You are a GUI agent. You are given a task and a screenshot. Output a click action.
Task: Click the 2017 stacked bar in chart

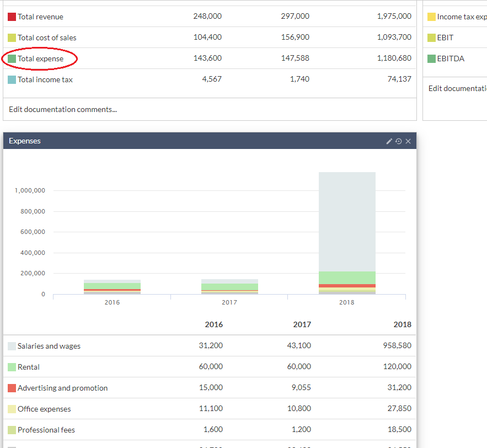[x=229, y=286]
